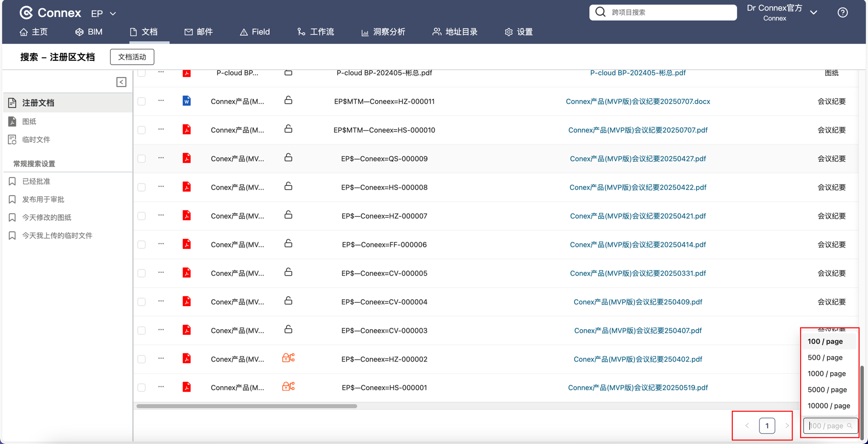Choose 500 / page from the page size list
This screenshot has width=868, height=444.
pos(825,358)
